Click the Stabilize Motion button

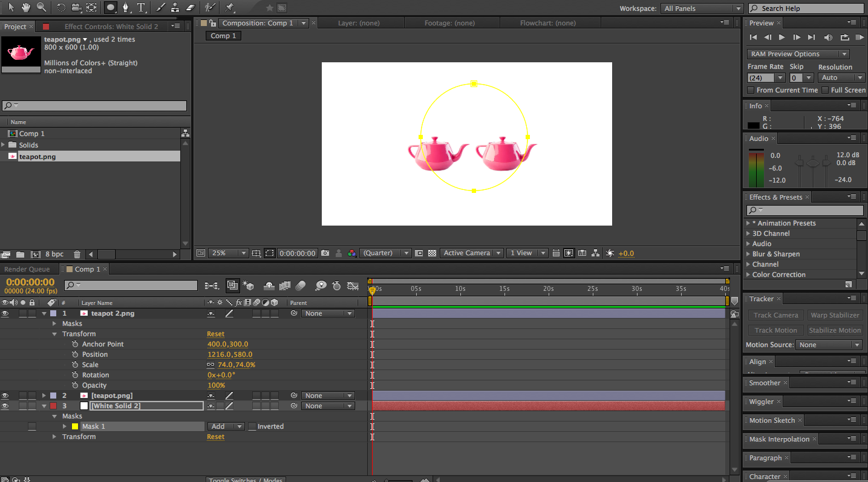835,330
